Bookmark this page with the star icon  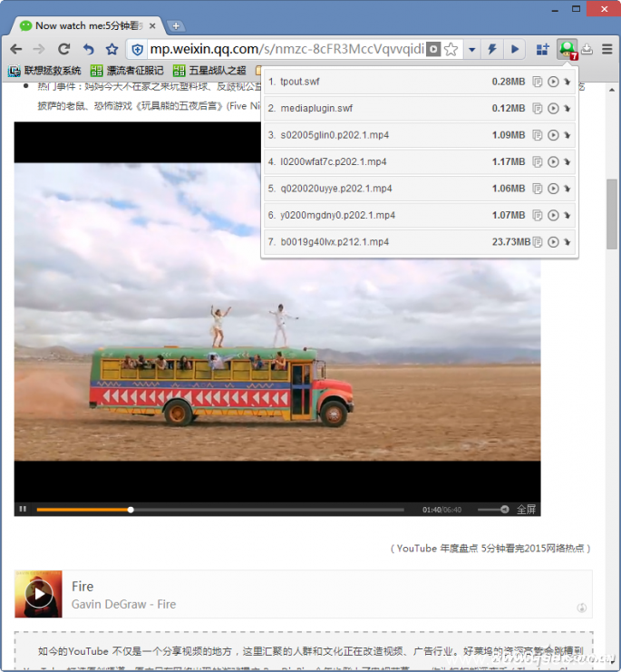coord(451,49)
